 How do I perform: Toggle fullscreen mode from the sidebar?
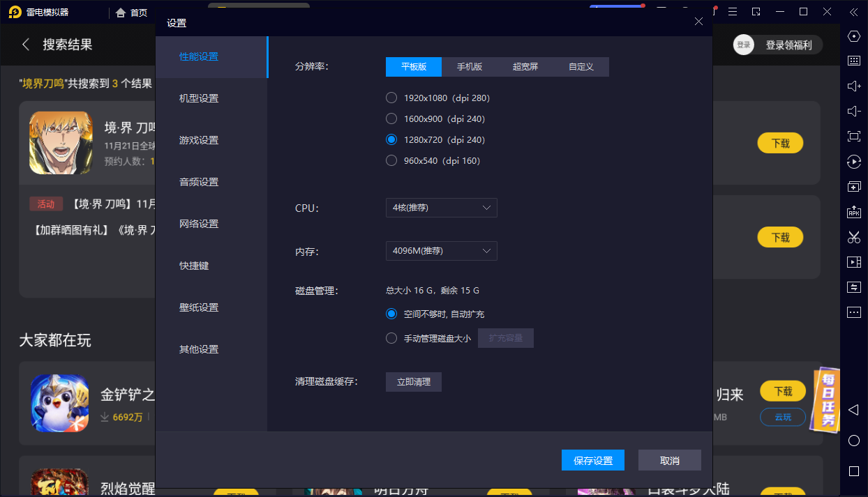[x=853, y=136]
